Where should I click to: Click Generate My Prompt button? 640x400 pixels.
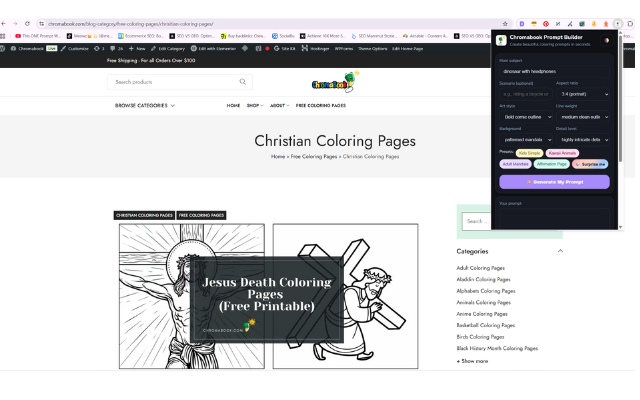click(554, 182)
